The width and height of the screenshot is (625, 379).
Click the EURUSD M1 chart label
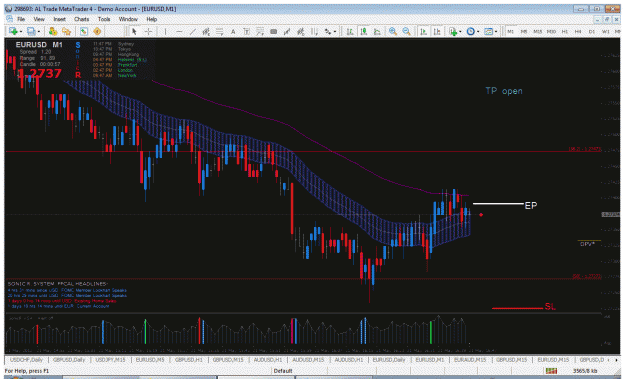pyautogui.click(x=39, y=45)
